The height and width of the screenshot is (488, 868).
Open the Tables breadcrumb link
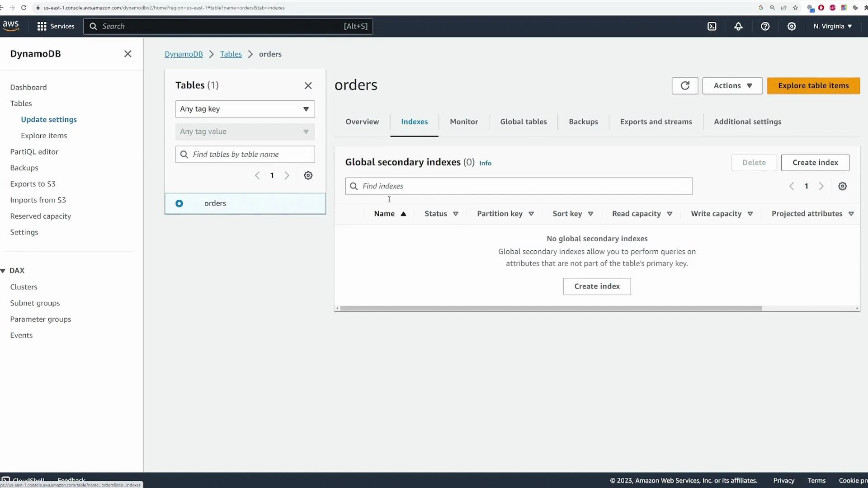tap(231, 54)
